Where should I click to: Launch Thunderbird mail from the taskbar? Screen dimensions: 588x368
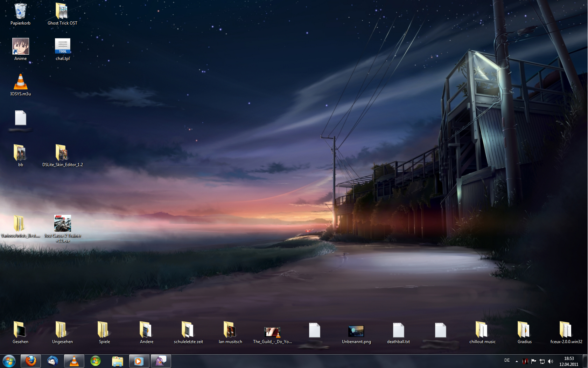[x=52, y=361]
